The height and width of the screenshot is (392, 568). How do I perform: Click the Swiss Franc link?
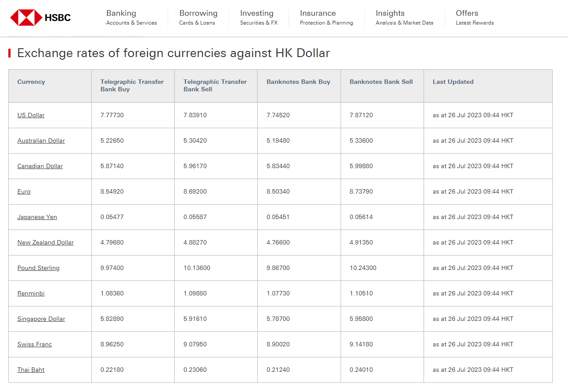[x=35, y=345]
